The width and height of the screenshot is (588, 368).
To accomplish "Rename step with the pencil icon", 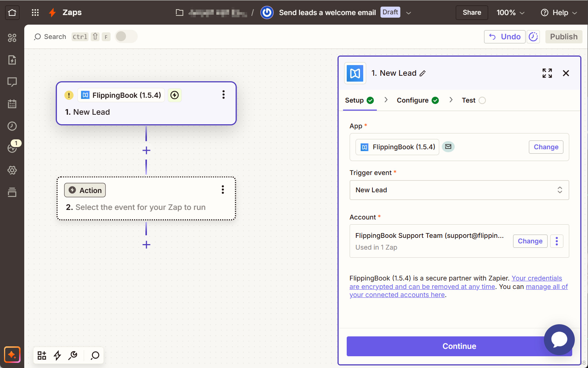I will coord(423,73).
